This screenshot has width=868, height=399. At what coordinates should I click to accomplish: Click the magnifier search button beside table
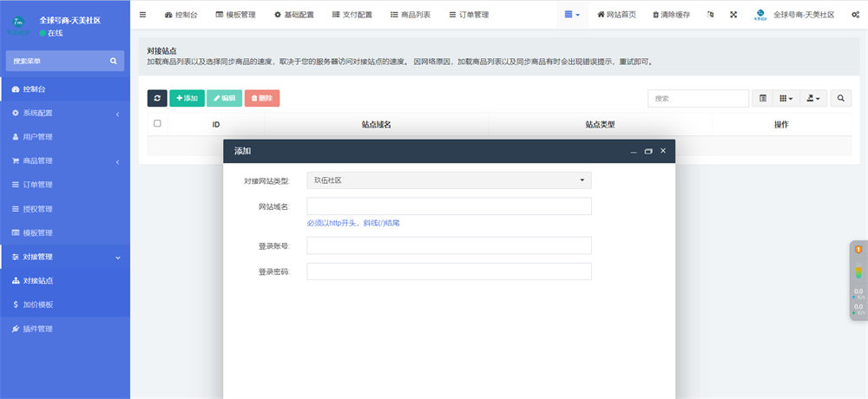click(x=841, y=99)
